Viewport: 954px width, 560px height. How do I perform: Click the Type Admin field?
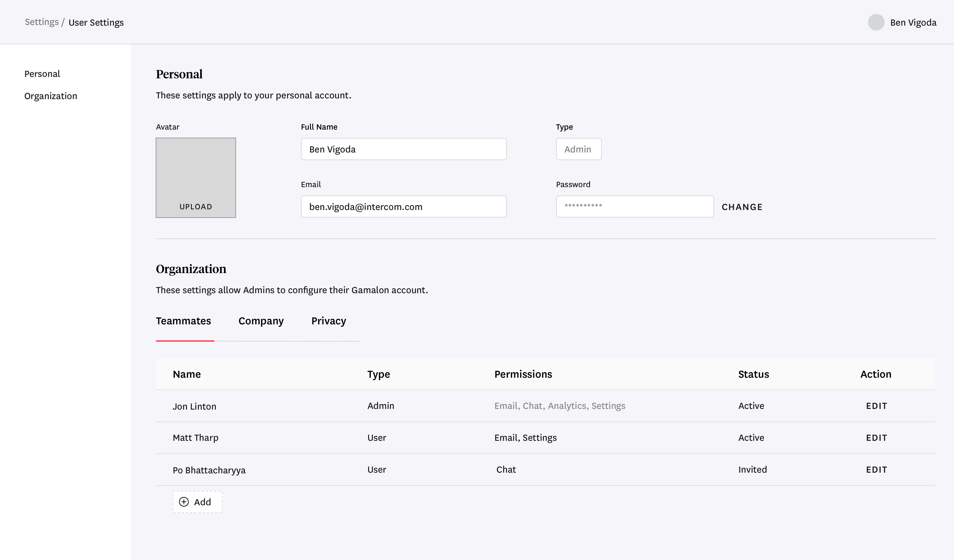click(x=578, y=149)
